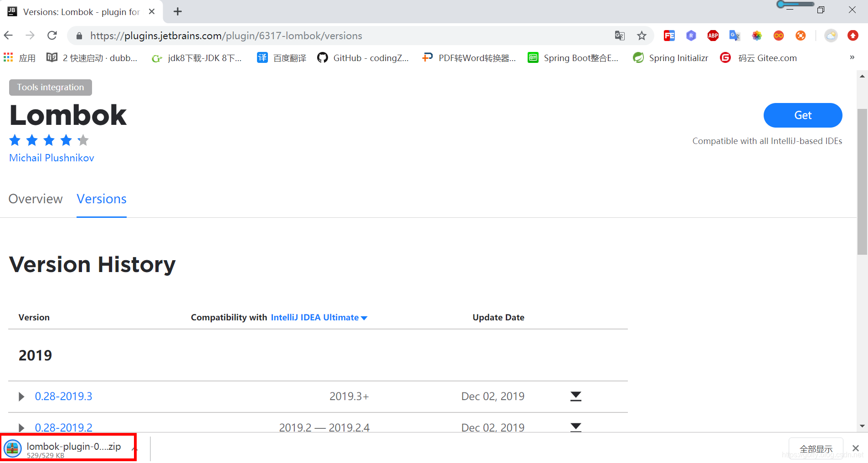
Task: Click the red update arrow icon
Action: [853, 36]
